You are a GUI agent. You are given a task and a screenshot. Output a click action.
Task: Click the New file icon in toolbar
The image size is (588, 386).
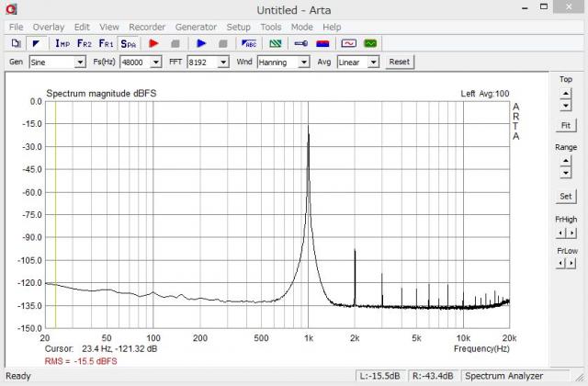(17, 43)
